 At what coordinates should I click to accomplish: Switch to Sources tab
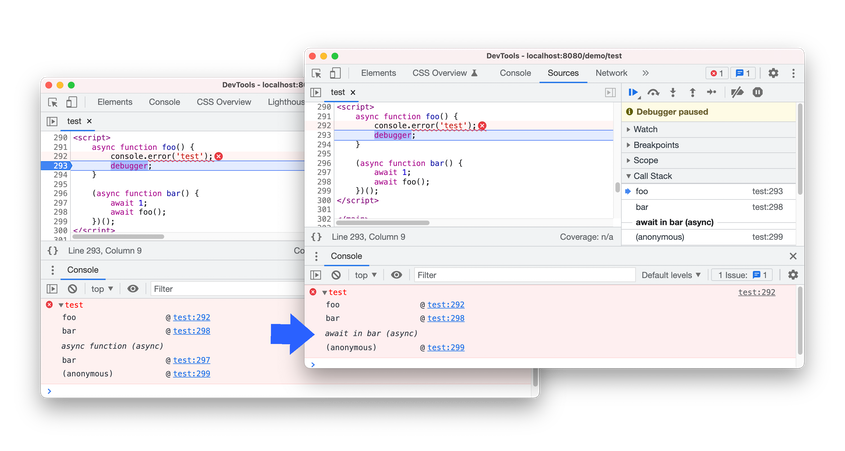point(563,73)
